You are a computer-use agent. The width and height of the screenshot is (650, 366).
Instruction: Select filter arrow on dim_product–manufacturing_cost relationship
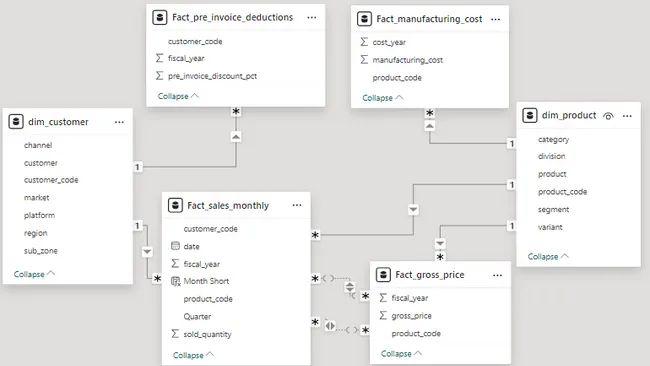coord(430,126)
